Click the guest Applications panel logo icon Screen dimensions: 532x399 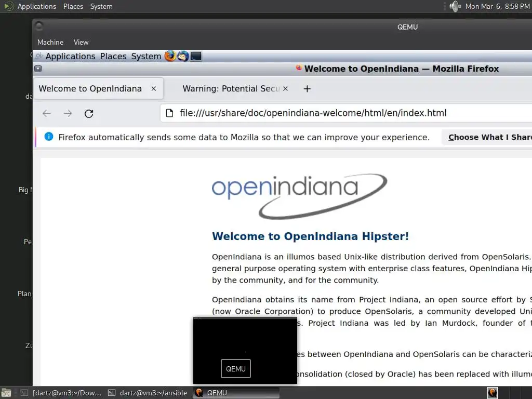coord(39,56)
